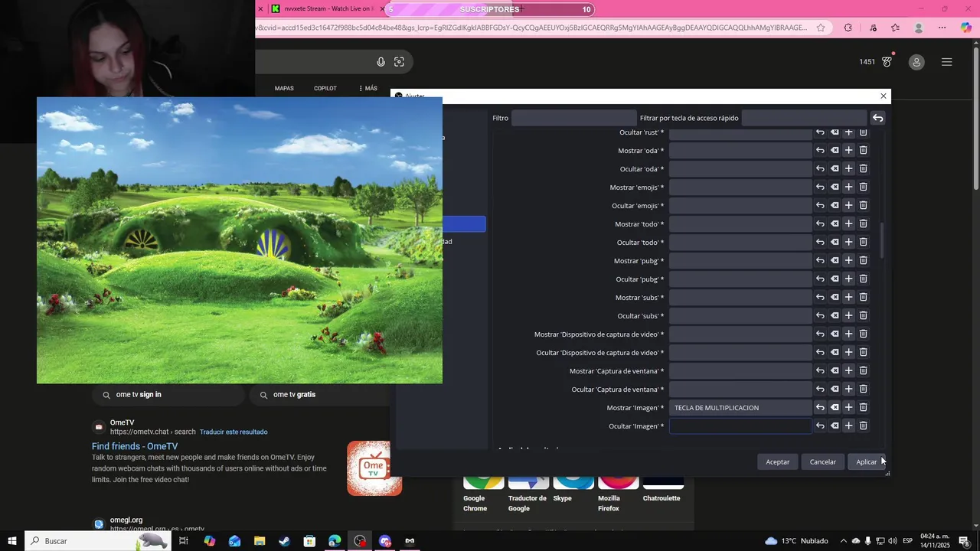The width and height of the screenshot is (980, 551).
Task: Apply settings with the Aplicar button
Action: [x=866, y=461]
